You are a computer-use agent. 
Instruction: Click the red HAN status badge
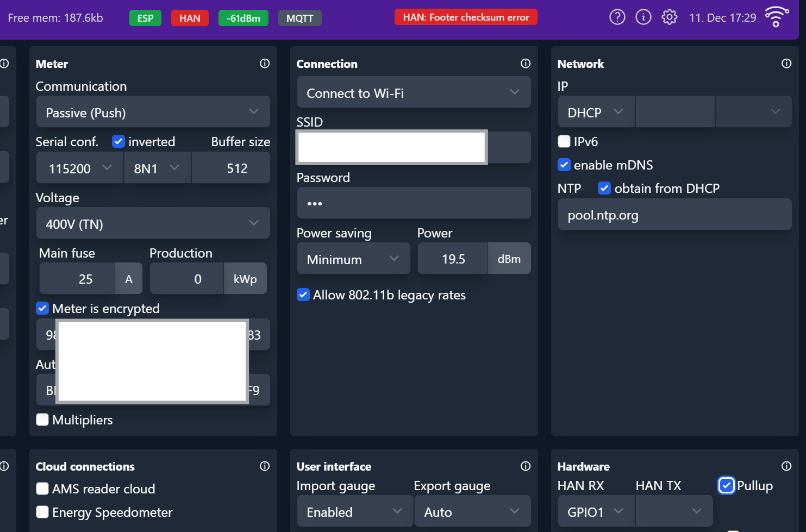(x=190, y=18)
